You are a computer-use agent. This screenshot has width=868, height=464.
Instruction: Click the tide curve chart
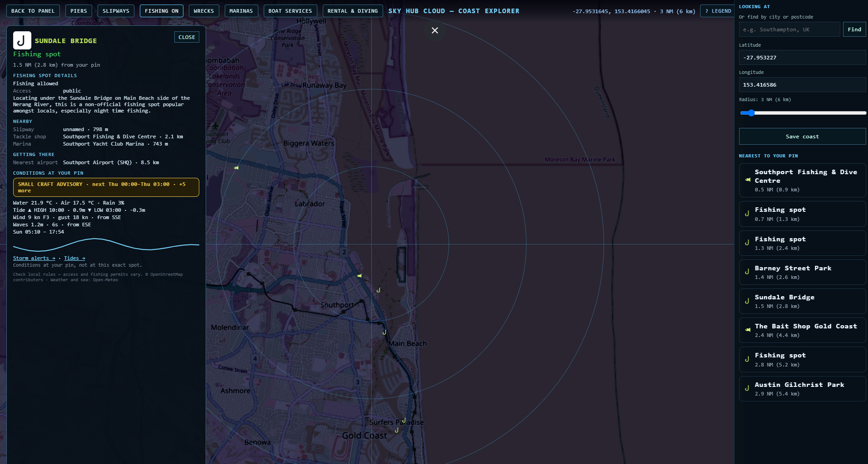point(106,244)
